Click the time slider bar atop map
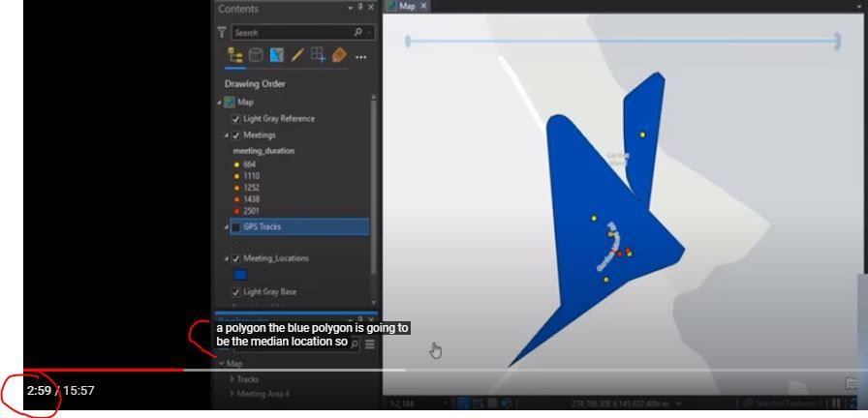Viewport: 868px width, 418px height. pyautogui.click(x=623, y=41)
